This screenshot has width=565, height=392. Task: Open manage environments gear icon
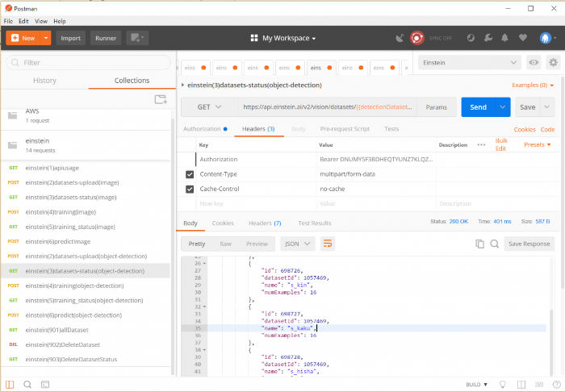pos(553,62)
